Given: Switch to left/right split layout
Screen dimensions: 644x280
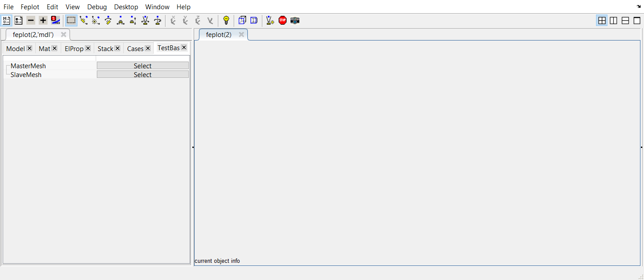Looking at the screenshot, I should 613,20.
